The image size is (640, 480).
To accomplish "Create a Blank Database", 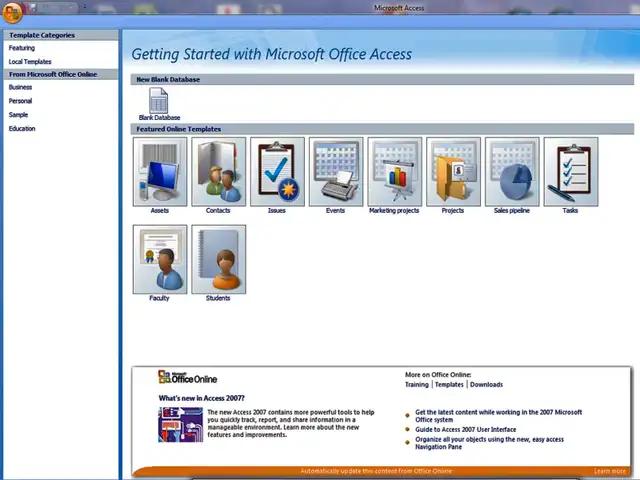I will [159, 104].
